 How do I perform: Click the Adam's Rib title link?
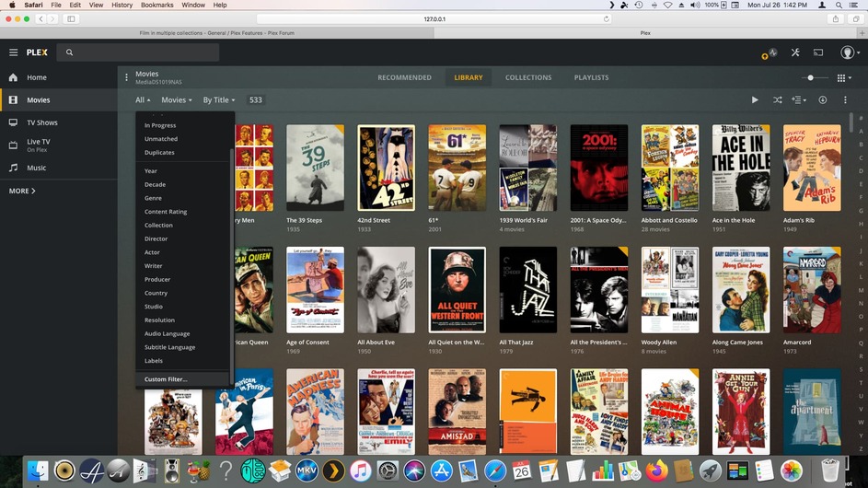pos(798,220)
